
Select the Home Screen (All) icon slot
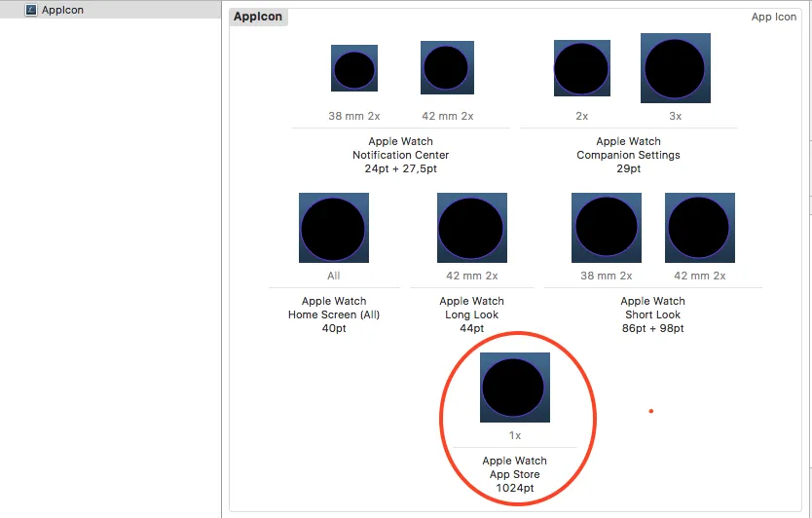point(334,228)
